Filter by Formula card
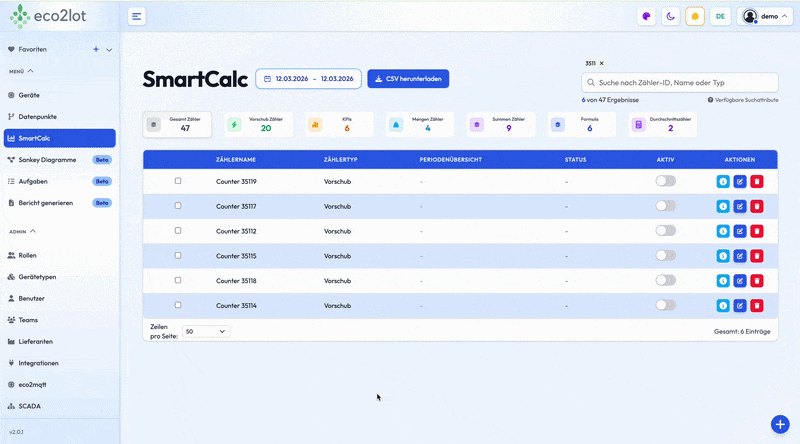Image resolution: width=800 pixels, height=444 pixels. tap(582, 125)
